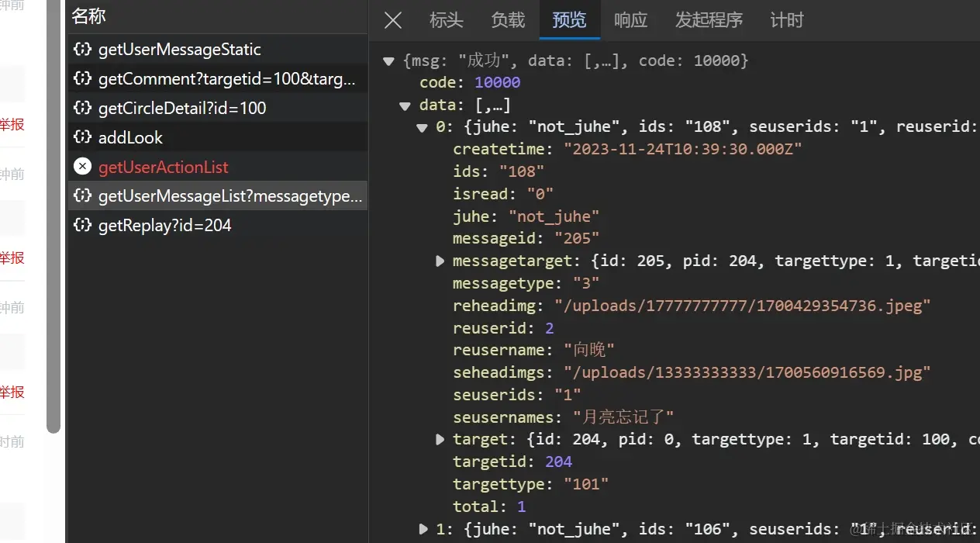Click the page's vertical scrollbar thumb

pyautogui.click(x=53, y=216)
